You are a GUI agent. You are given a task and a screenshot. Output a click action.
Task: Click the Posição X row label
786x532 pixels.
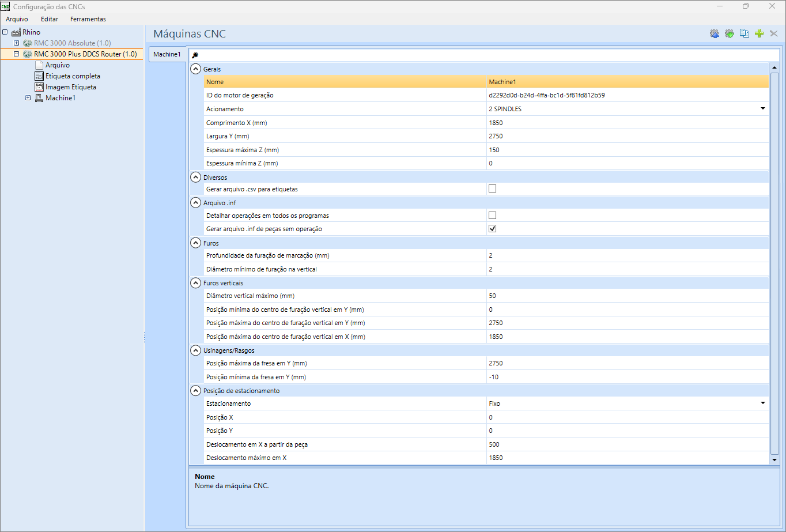(220, 417)
